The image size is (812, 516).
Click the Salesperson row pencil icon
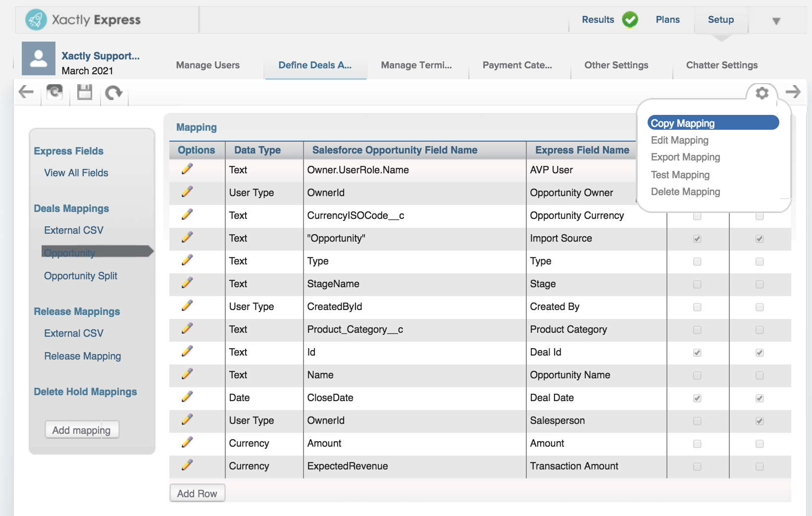tap(187, 420)
